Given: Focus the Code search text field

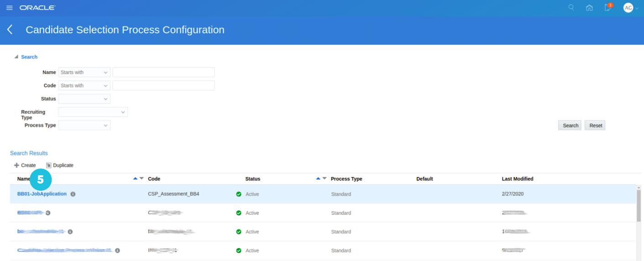Looking at the screenshot, I should click(x=163, y=86).
